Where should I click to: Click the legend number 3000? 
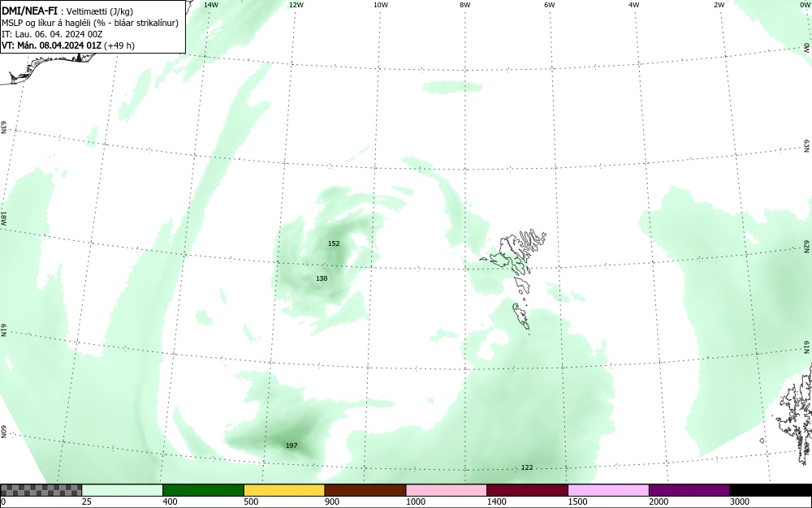(740, 502)
